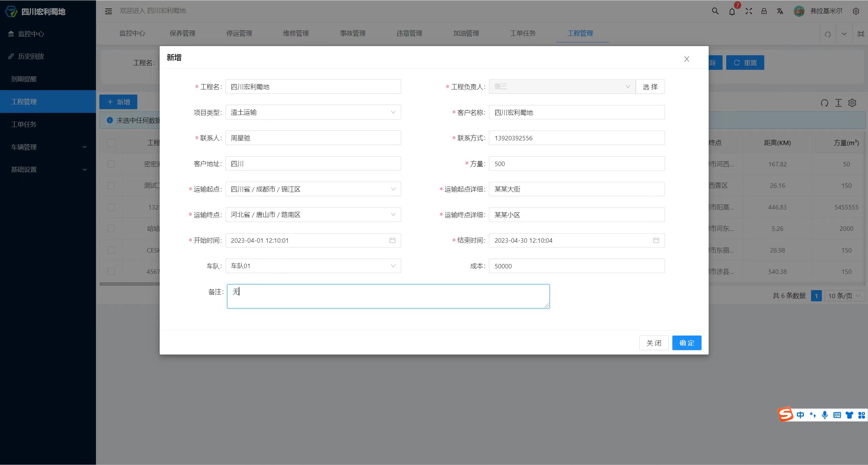Switch to 维修管理 tab

coord(296,33)
